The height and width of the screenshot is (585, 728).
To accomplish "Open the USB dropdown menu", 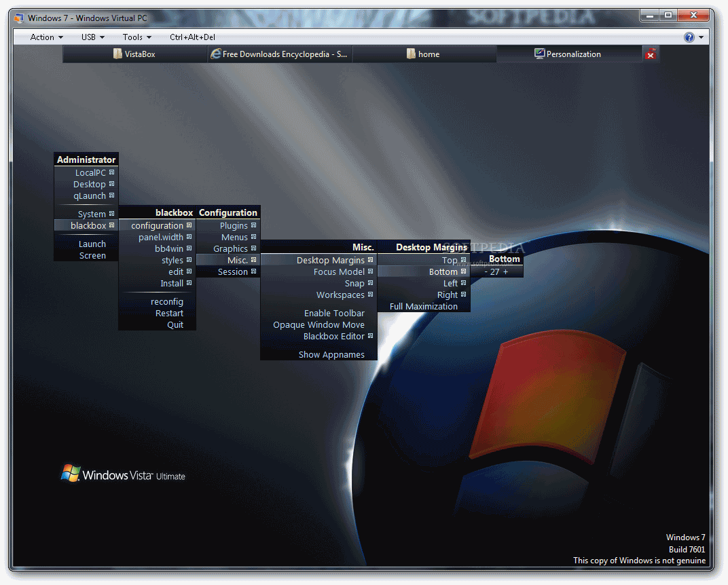I will (93, 37).
